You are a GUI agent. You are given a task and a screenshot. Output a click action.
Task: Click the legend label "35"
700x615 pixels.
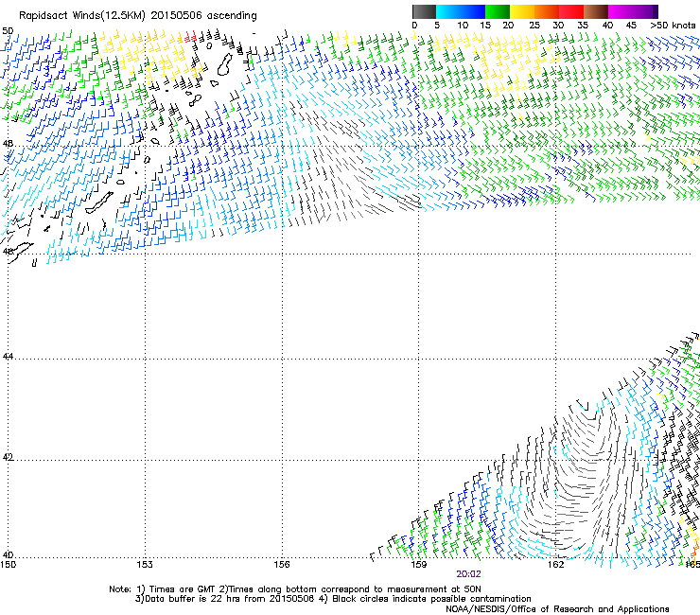[x=583, y=26]
